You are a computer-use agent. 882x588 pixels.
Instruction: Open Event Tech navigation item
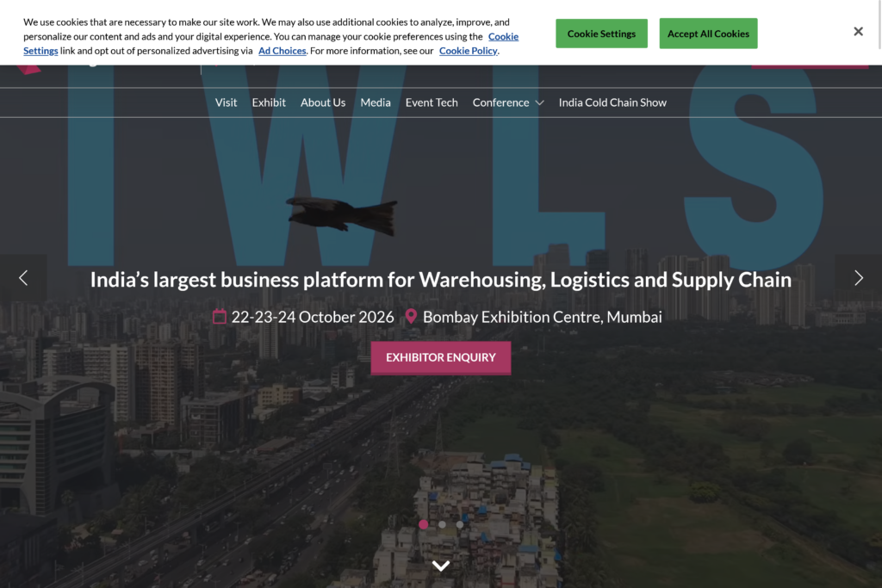pos(432,102)
